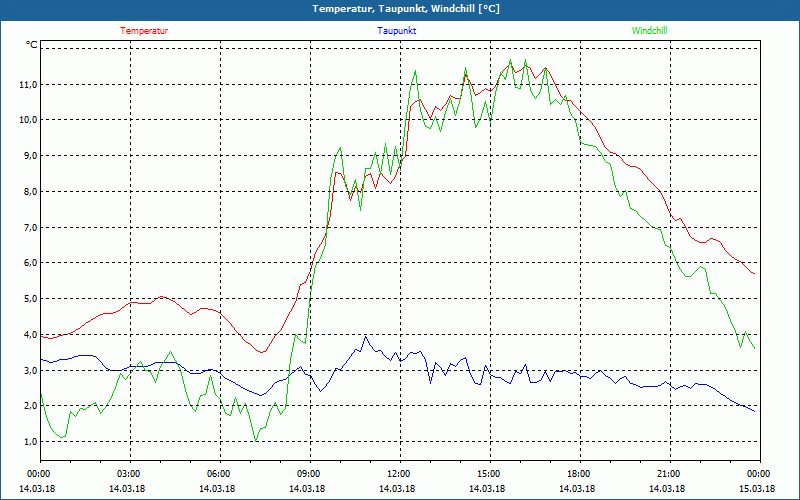The height and width of the screenshot is (500, 800).
Task: Click the 3,0 y-axis value
Action: (x=30, y=370)
